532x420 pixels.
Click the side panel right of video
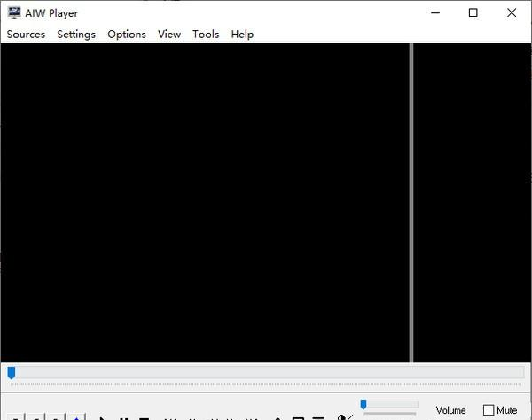(472, 202)
